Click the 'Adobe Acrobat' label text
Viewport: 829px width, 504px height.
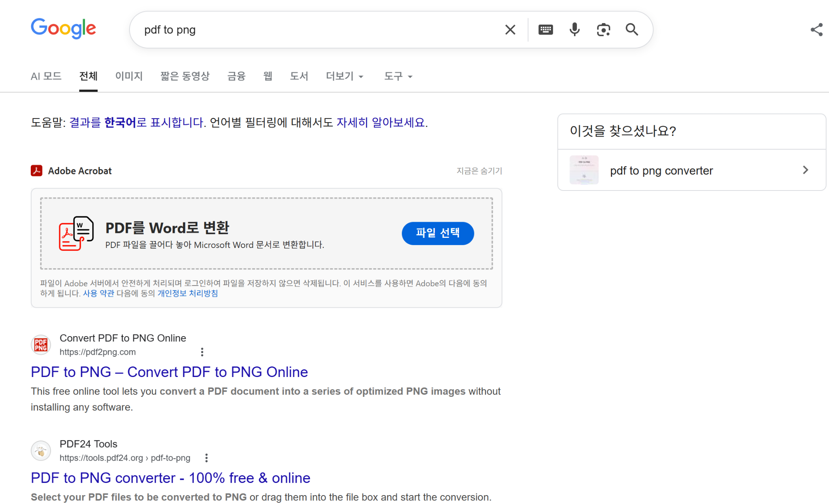point(80,171)
